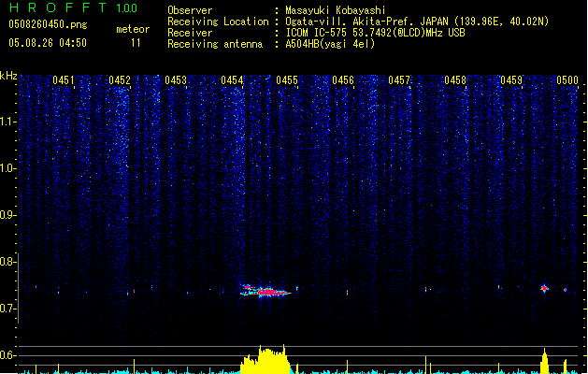Click the meteor count value 11
The image size is (588, 374).
(x=136, y=43)
